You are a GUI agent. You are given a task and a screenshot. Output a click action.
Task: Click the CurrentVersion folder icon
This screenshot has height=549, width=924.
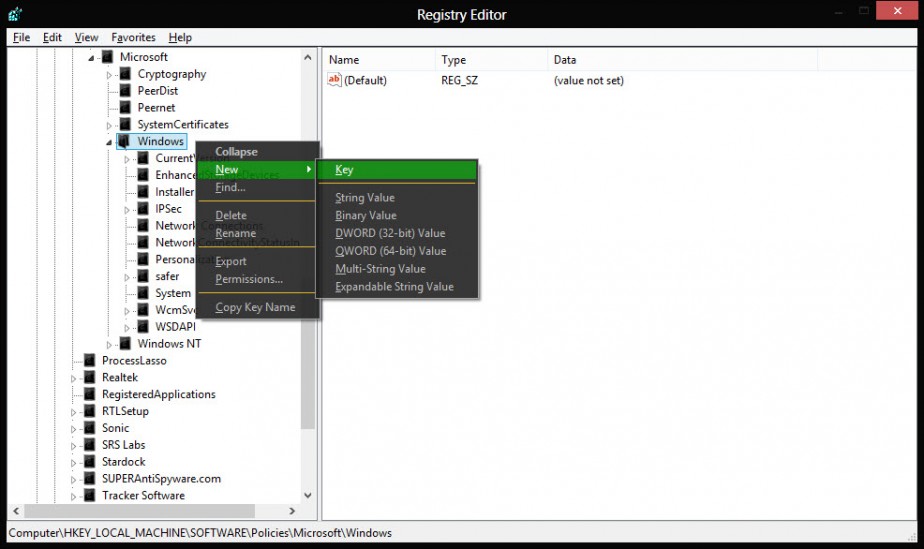click(143, 158)
